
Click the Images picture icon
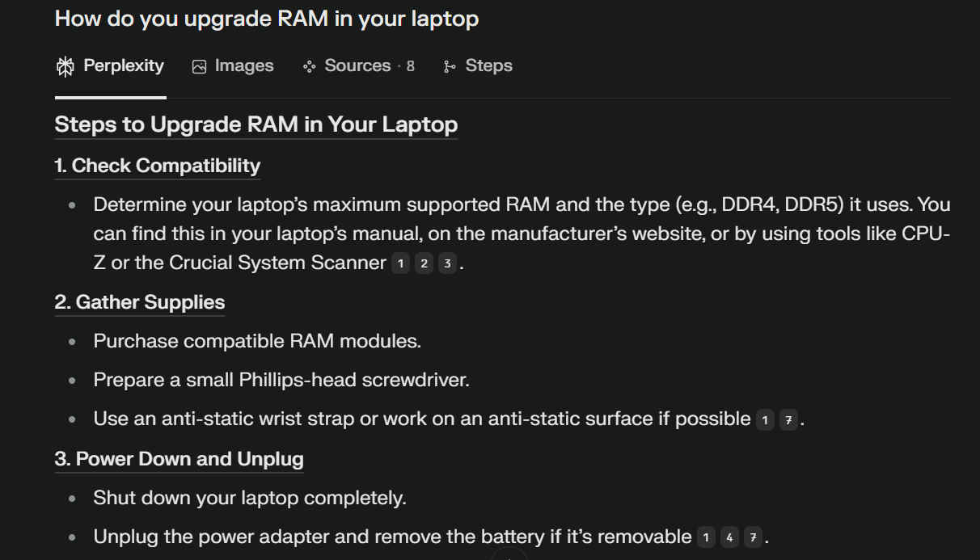coord(199,67)
